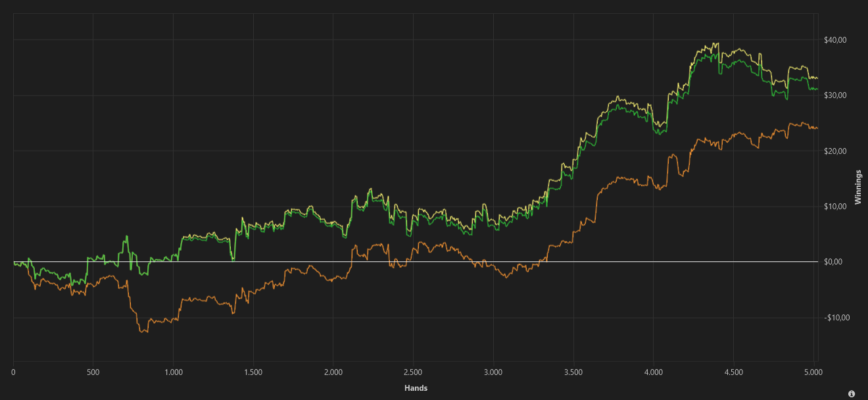Click the "500" x-axis tick label
Screen dimensions: 868x400
[x=93, y=372]
